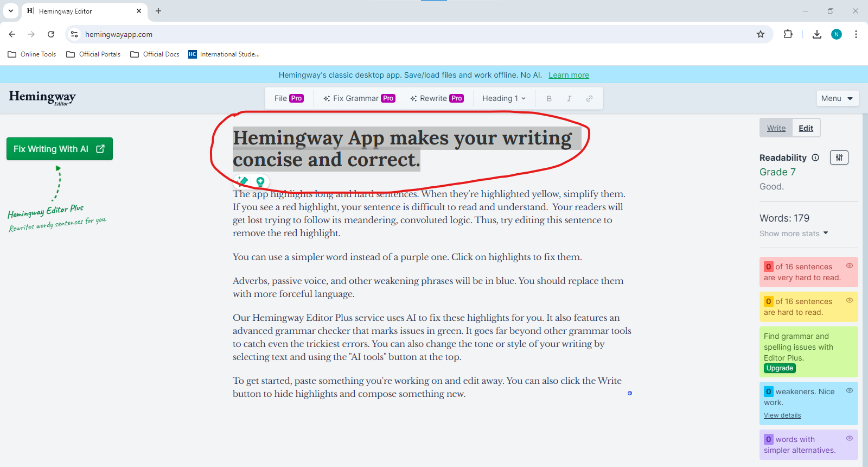868x467 pixels.
Task: Open Chrome extensions puzzle icon
Action: (788, 34)
